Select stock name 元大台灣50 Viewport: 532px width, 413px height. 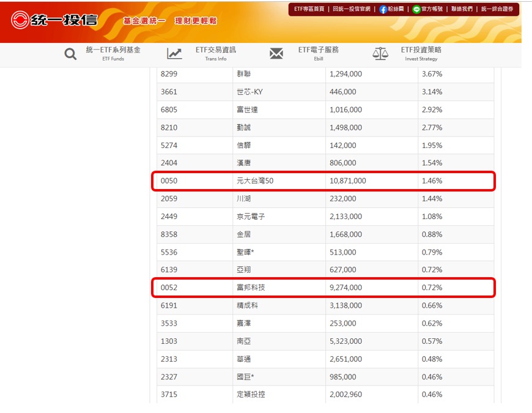[x=255, y=181]
